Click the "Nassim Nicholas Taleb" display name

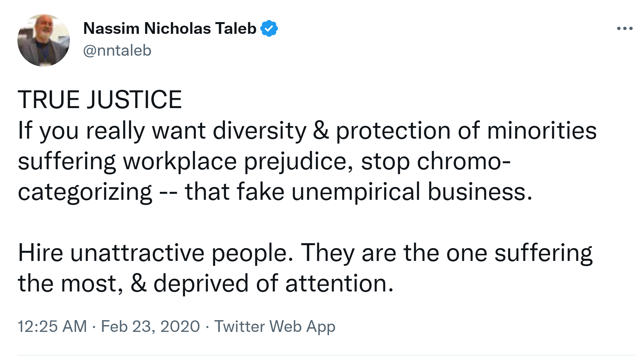coord(170,28)
